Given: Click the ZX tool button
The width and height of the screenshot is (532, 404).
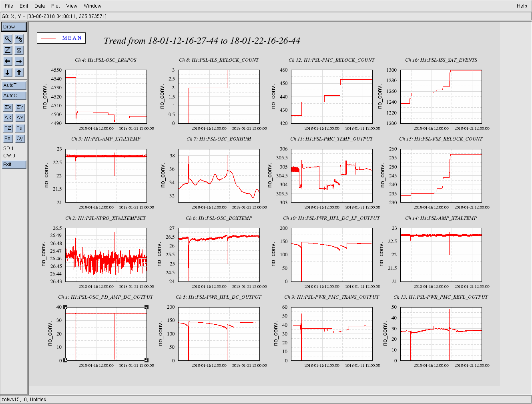Looking at the screenshot, I should click(x=8, y=107).
